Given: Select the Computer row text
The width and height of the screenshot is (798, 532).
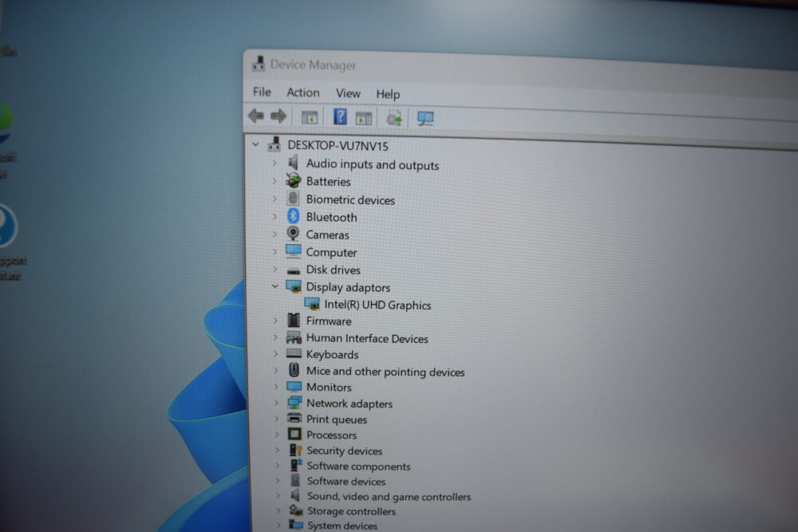Looking at the screenshot, I should [331, 252].
